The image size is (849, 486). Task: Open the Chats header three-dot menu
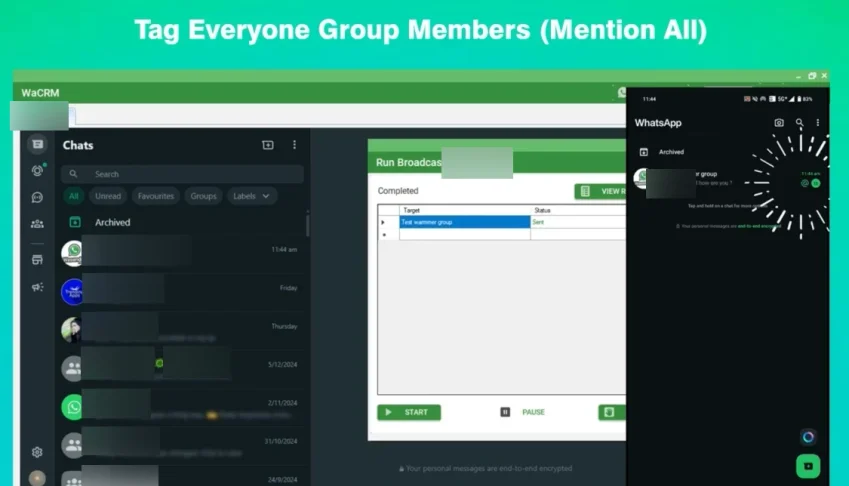coord(294,145)
